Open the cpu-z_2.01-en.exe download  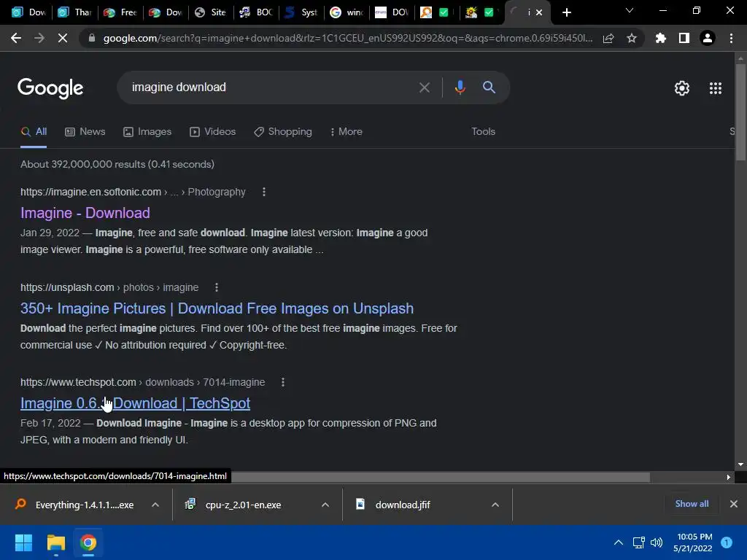click(x=233, y=505)
